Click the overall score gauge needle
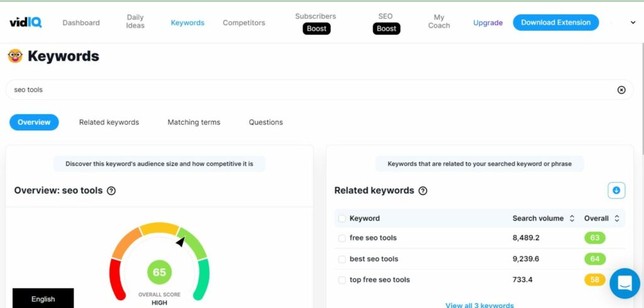Image resolution: width=644 pixels, height=308 pixels. tap(180, 242)
